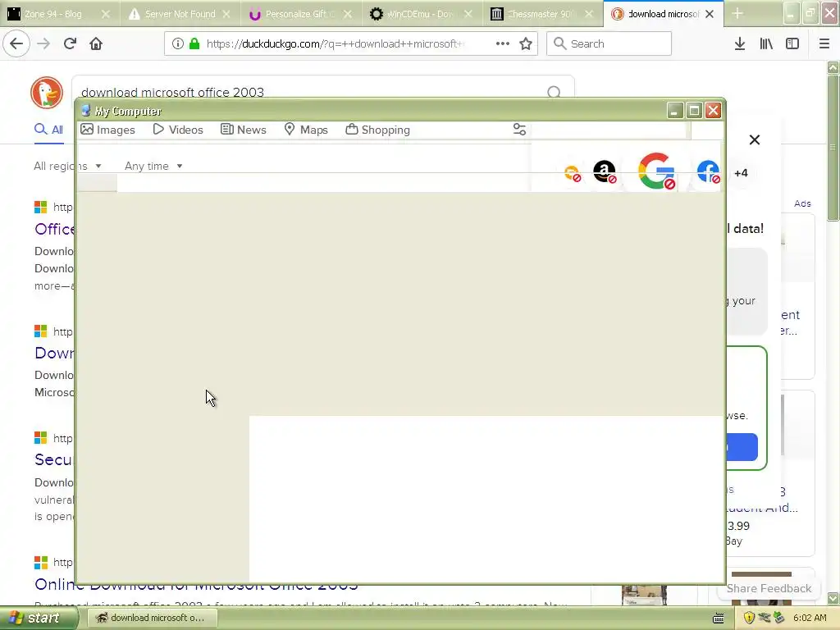Open the Firefox Library icon
The height and width of the screenshot is (630, 840).
pyautogui.click(x=766, y=43)
